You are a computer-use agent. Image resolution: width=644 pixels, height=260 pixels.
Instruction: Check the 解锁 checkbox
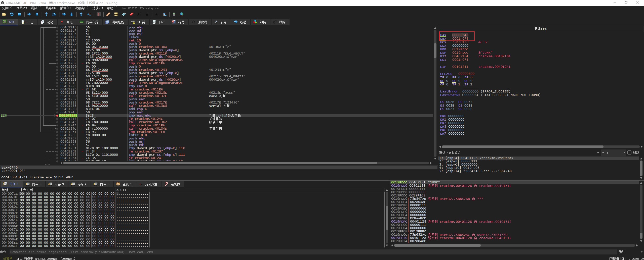tap(629, 152)
